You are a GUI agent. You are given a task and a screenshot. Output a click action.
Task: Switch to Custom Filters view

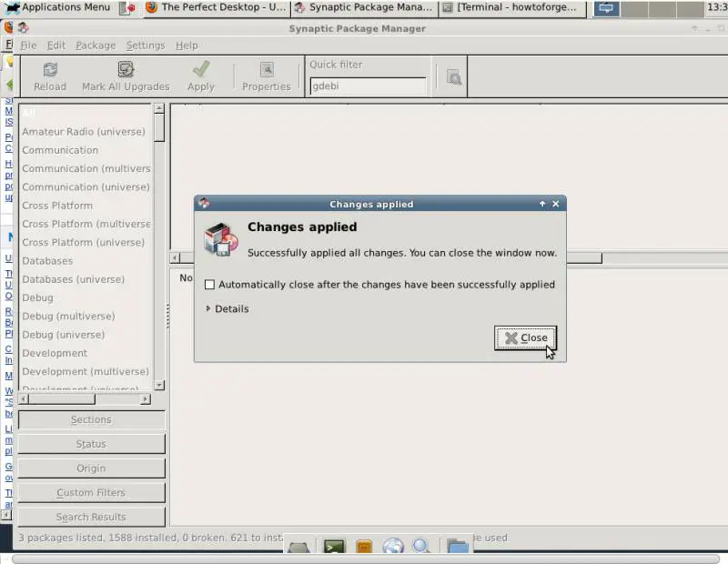pos(91,493)
